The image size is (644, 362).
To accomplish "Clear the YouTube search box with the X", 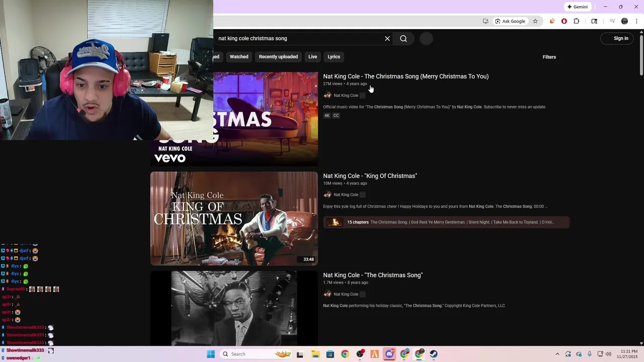I will pyautogui.click(x=387, y=39).
